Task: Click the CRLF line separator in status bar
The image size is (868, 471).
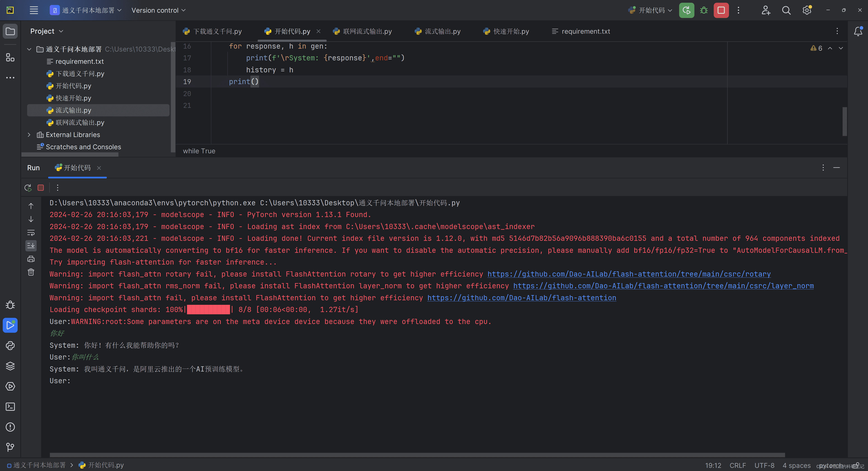Action: (x=738, y=466)
